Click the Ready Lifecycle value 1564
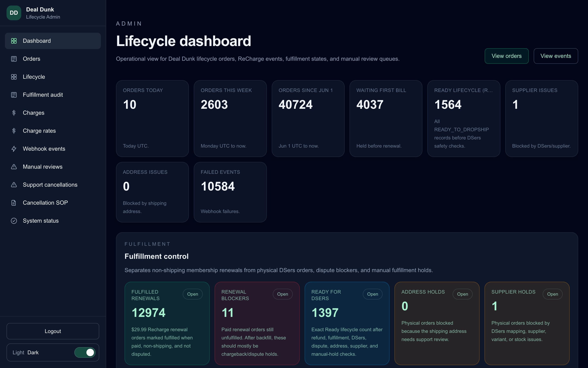Screen dimensions: 588x368 click(x=448, y=105)
